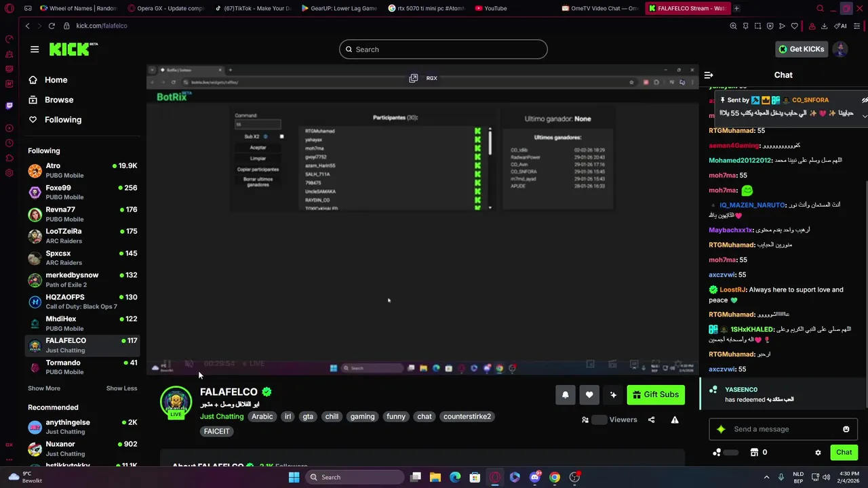Click the report warning triangle icon
Screen dimensions: 868x488
675,420
